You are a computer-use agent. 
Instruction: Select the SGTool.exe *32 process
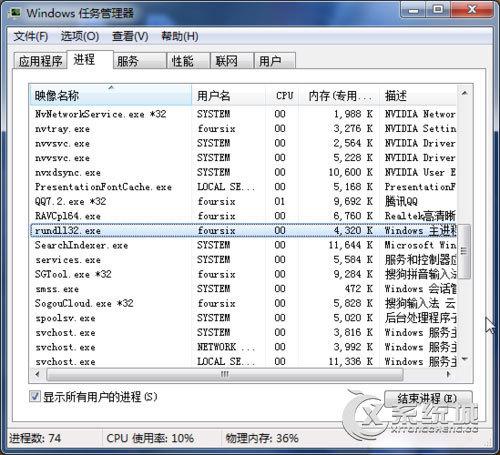[243, 274]
